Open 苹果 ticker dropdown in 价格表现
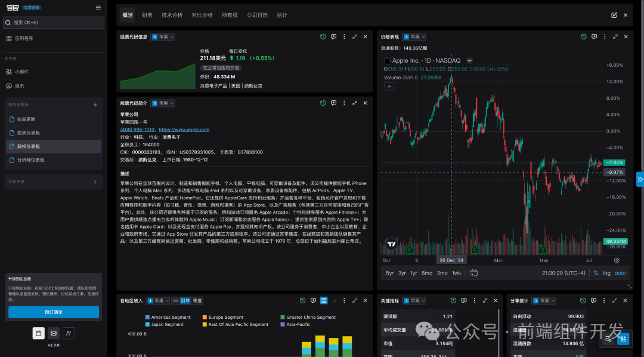Screen dimensions: 644x357 click(414, 37)
